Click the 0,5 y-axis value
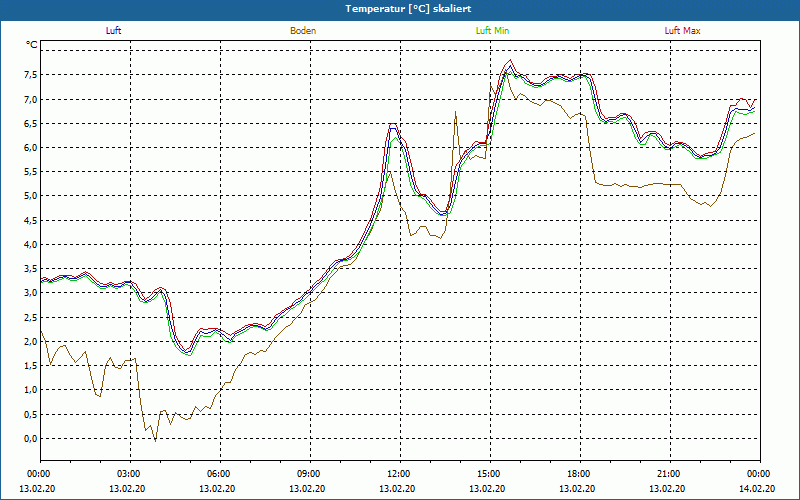Image resolution: width=800 pixels, height=500 pixels. tap(31, 414)
